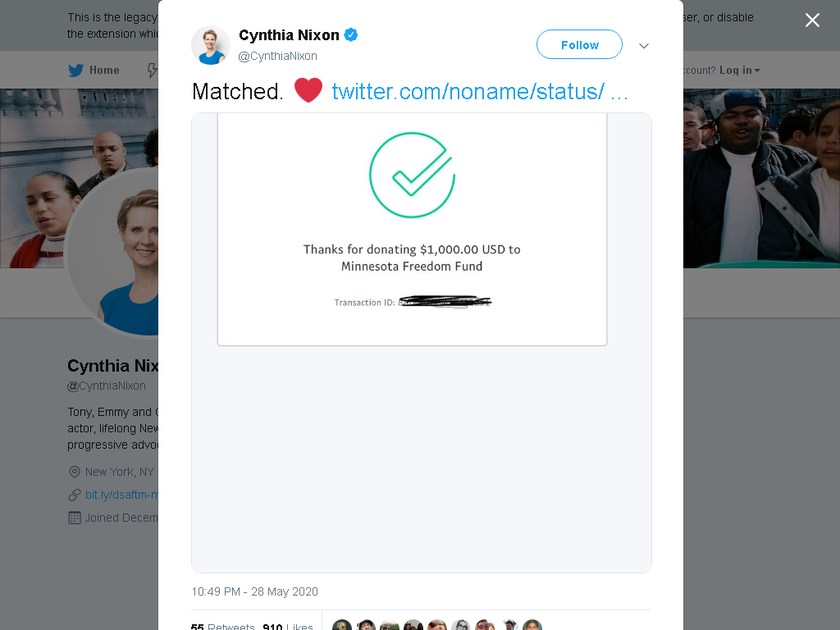Click the Moments lightning bolt icon
Screen dimensions: 840x630
(x=153, y=71)
